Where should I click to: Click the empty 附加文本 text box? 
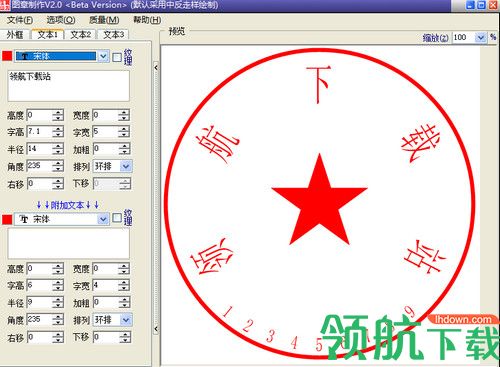(x=68, y=244)
